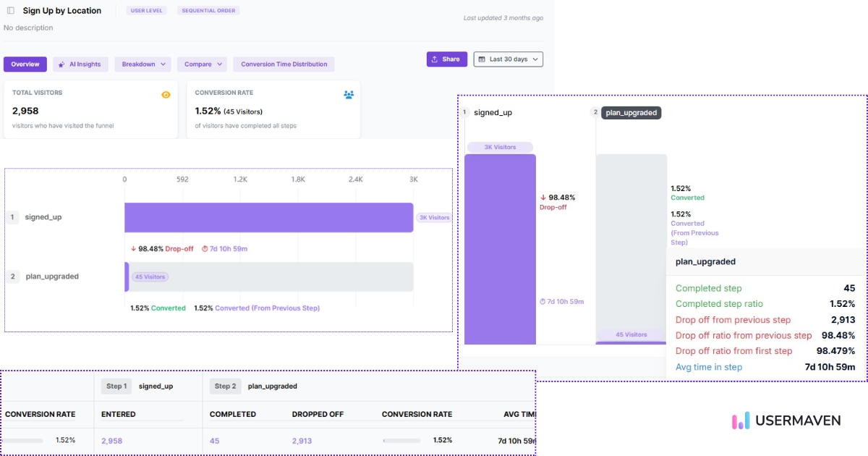Click the red drop-off arrow beside 98.48%

[133, 248]
